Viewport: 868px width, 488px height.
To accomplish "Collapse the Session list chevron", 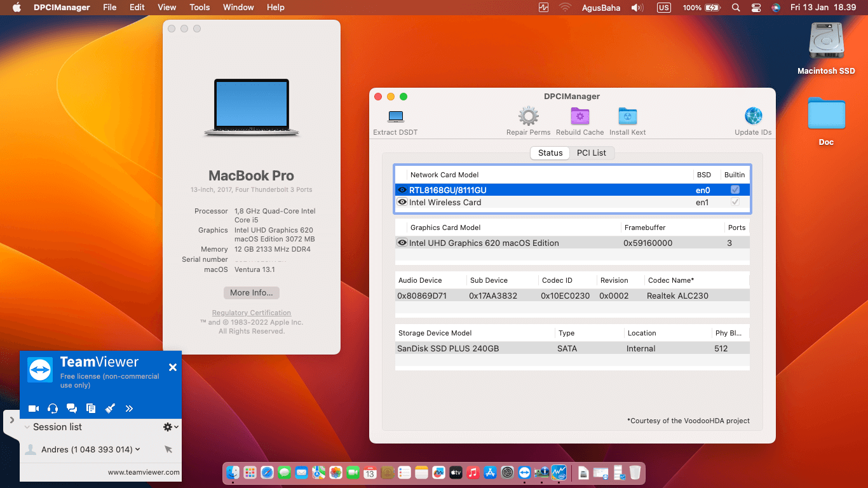I will tap(27, 428).
